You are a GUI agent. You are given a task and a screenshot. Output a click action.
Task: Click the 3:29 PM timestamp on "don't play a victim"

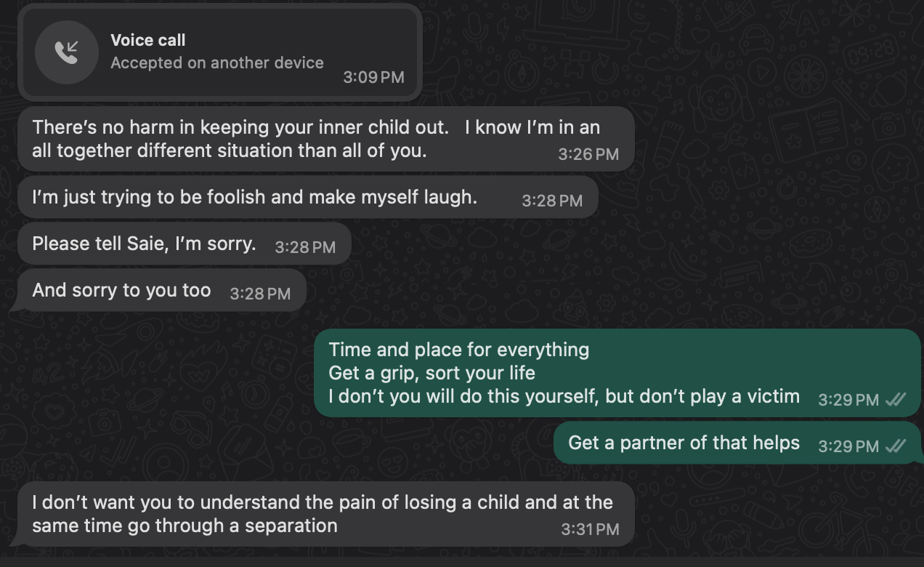point(848,400)
